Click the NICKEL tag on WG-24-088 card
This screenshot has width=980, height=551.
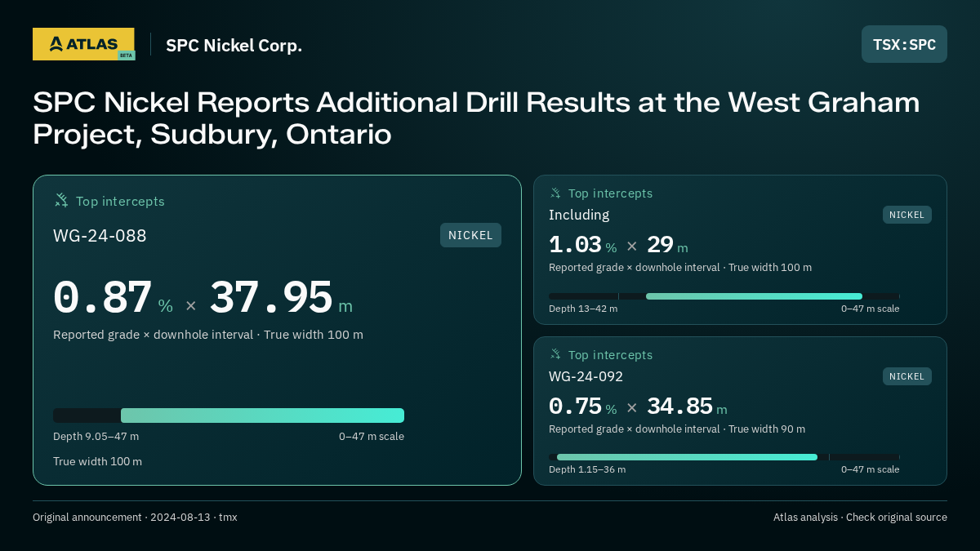[x=470, y=235]
